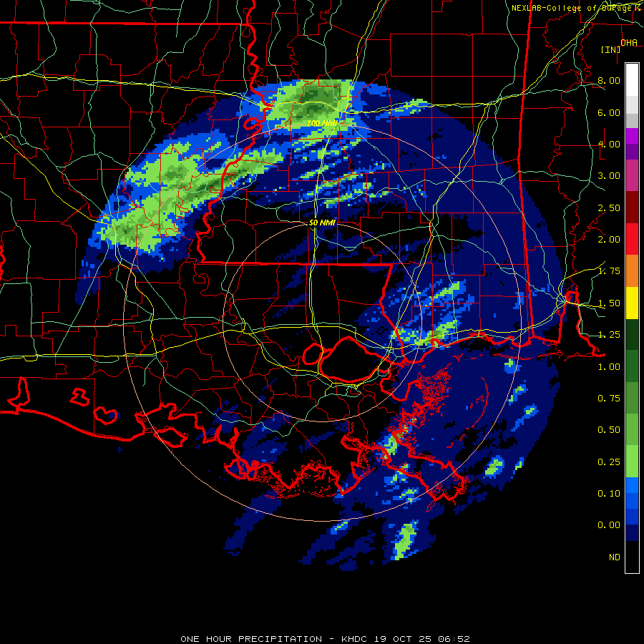Screen dimensions: 644x644
Task: Click the 1.00 legend value
Action: point(609,367)
